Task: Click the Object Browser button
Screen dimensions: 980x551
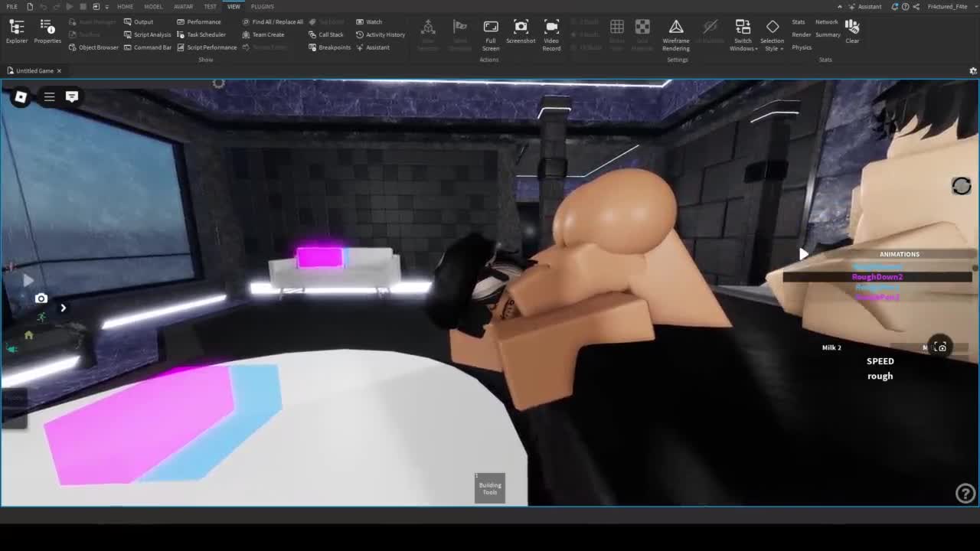Action: coord(93,47)
